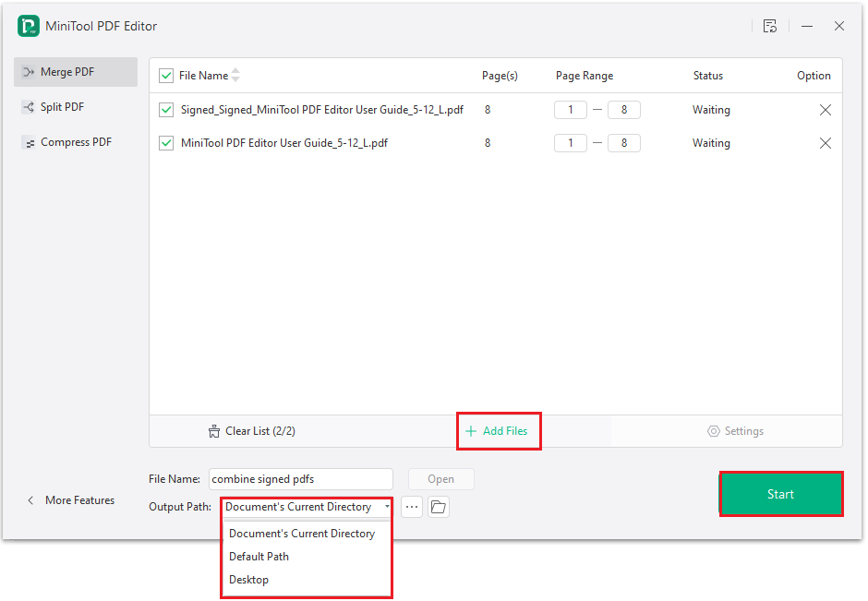This screenshot has width=868, height=601.
Task: Remove MiniTool PDF Editor User Guide_5-12_L.pdf with X
Action: tap(826, 143)
